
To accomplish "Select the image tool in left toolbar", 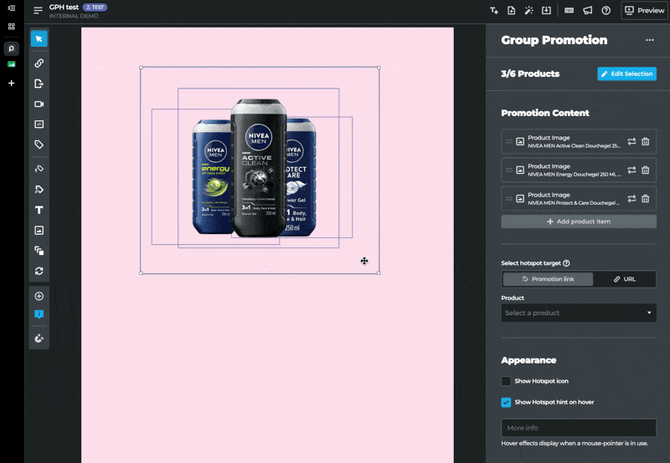I will (x=39, y=231).
